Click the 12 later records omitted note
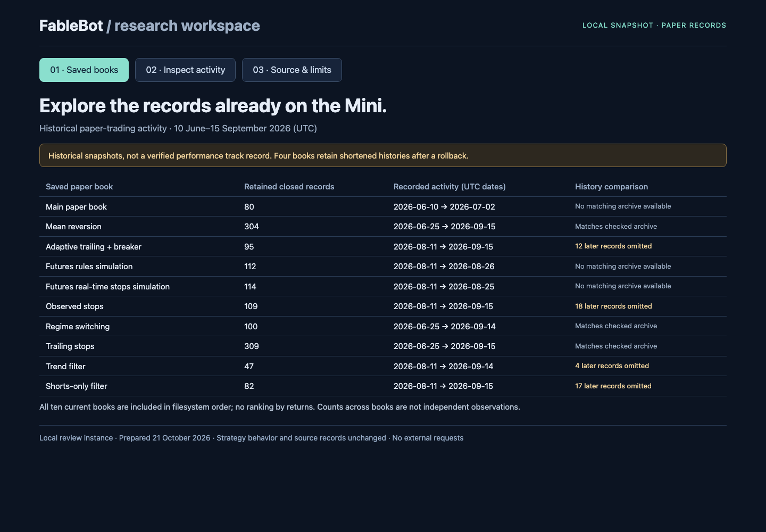This screenshot has height=532, width=766. pyautogui.click(x=613, y=246)
